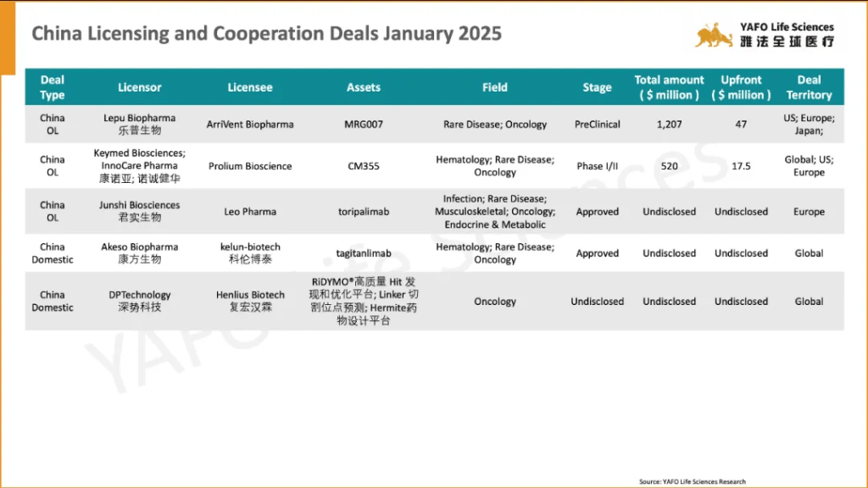Click the 1,207 total amount value
The height and width of the screenshot is (488, 868).
click(669, 125)
